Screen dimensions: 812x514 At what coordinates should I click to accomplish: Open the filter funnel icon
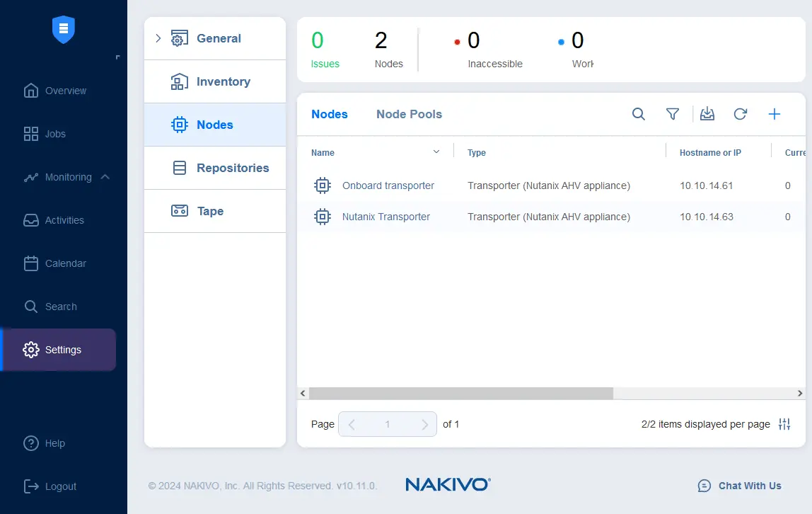pyautogui.click(x=672, y=114)
